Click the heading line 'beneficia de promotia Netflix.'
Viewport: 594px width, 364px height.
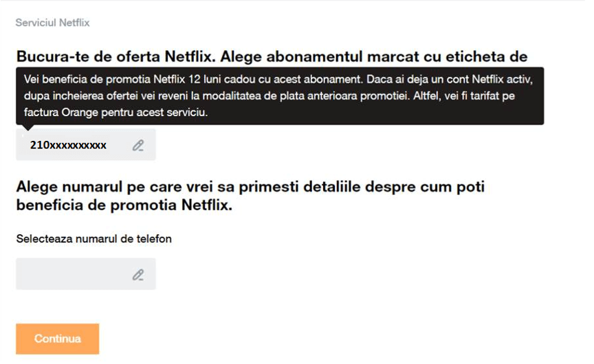coord(124,205)
